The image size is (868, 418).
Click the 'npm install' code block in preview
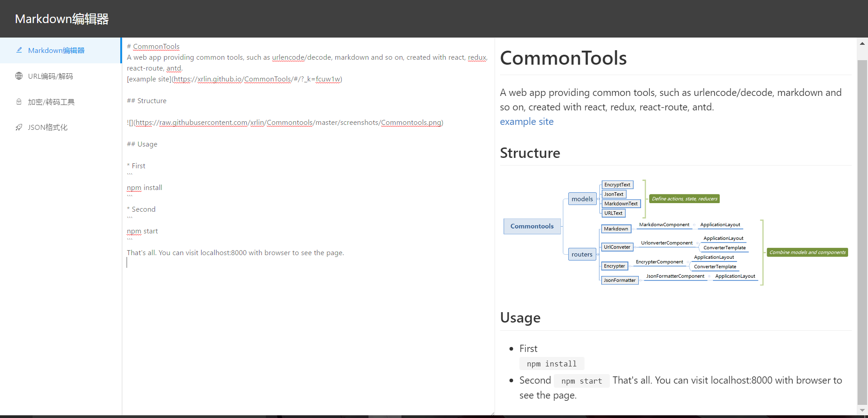(x=552, y=364)
